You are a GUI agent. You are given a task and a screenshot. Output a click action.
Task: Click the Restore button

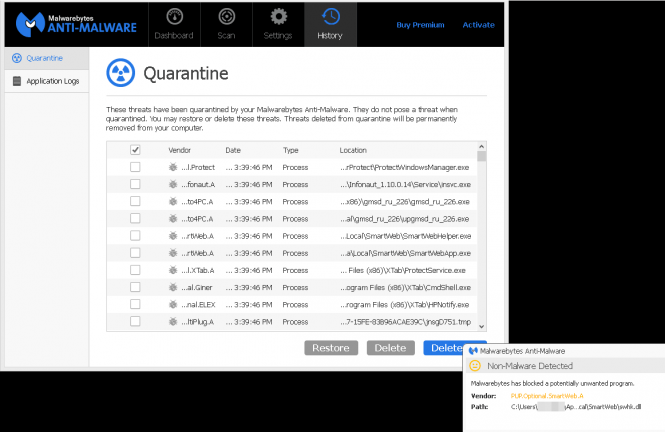pyautogui.click(x=331, y=348)
